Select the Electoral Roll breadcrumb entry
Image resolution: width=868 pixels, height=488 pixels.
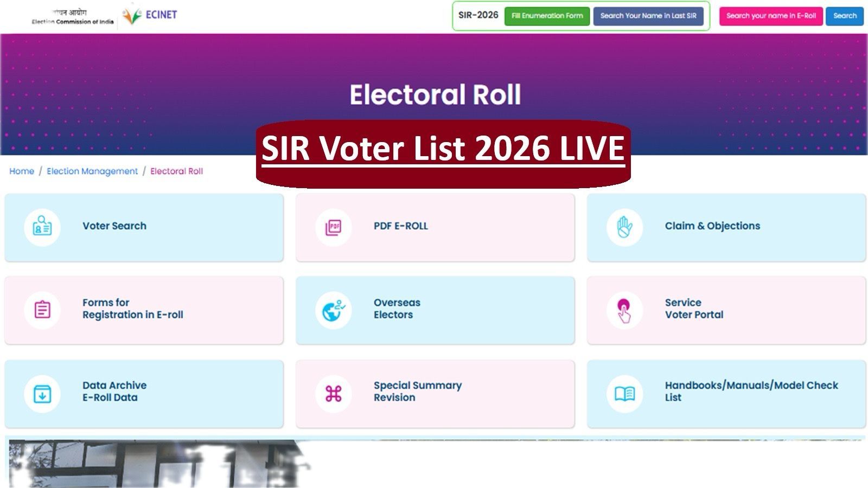(x=177, y=171)
